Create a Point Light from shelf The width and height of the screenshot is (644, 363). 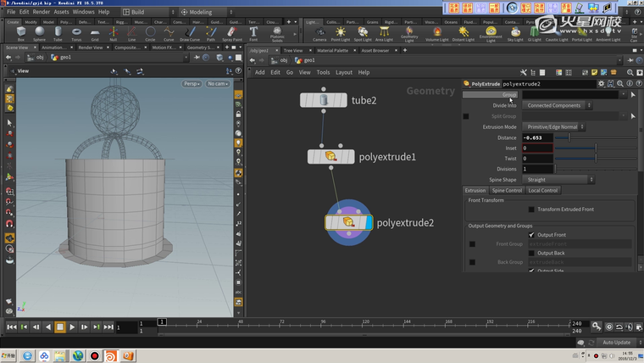(341, 32)
